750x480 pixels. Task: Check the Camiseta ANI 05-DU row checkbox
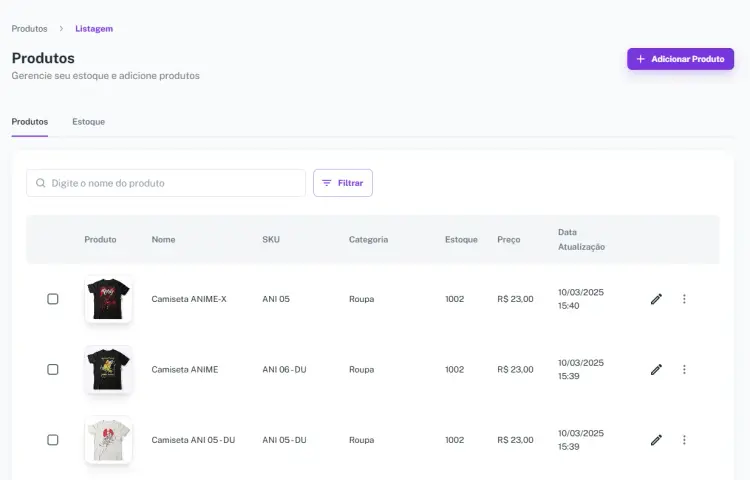53,440
